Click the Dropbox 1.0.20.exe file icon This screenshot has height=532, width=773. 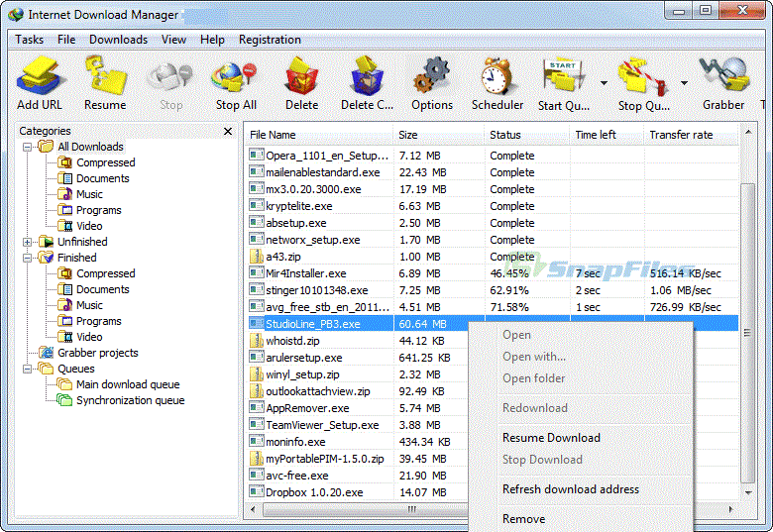[x=257, y=491]
